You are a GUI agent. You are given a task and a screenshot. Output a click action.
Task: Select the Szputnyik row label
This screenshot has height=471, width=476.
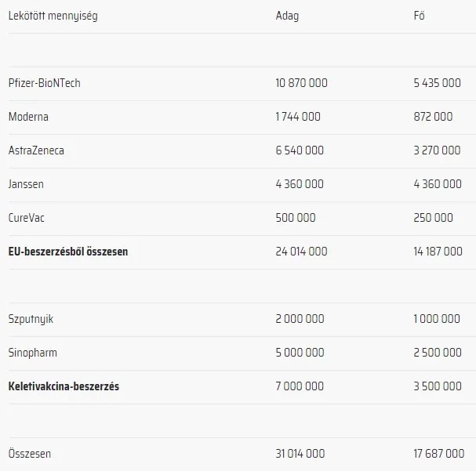click(31, 319)
